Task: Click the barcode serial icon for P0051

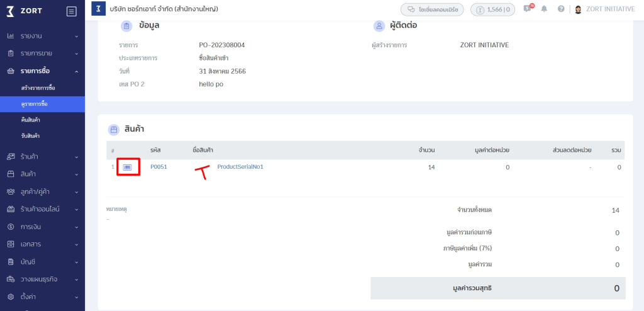Action: coord(128,167)
